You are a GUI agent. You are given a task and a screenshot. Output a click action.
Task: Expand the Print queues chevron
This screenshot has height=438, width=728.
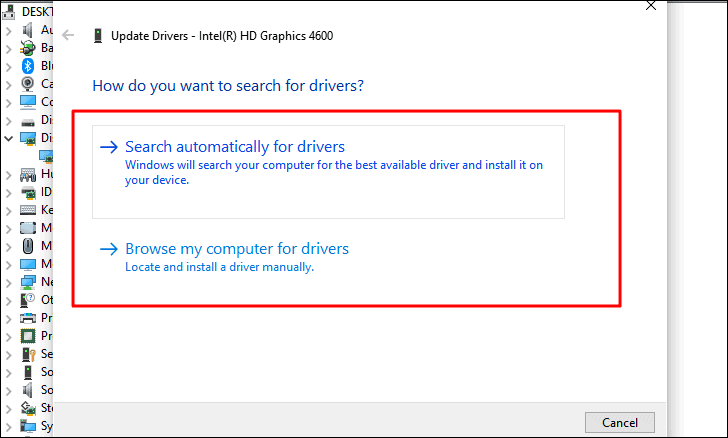click(x=8, y=319)
